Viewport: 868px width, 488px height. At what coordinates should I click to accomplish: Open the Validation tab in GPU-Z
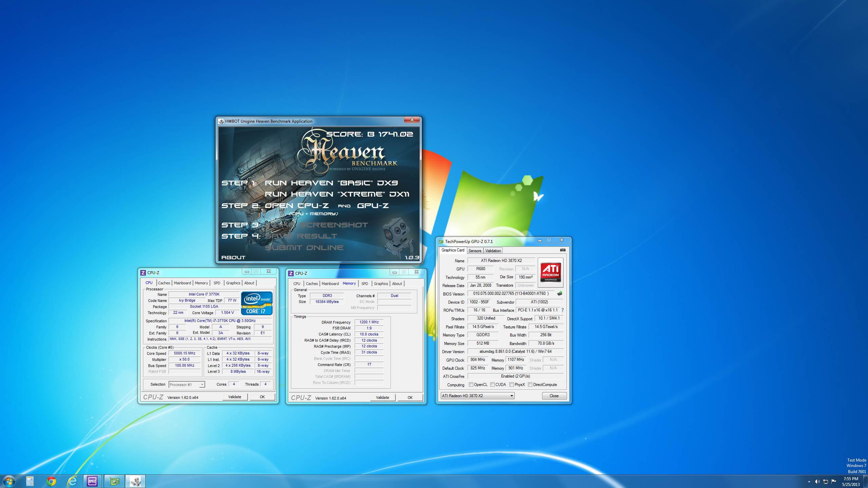point(493,251)
